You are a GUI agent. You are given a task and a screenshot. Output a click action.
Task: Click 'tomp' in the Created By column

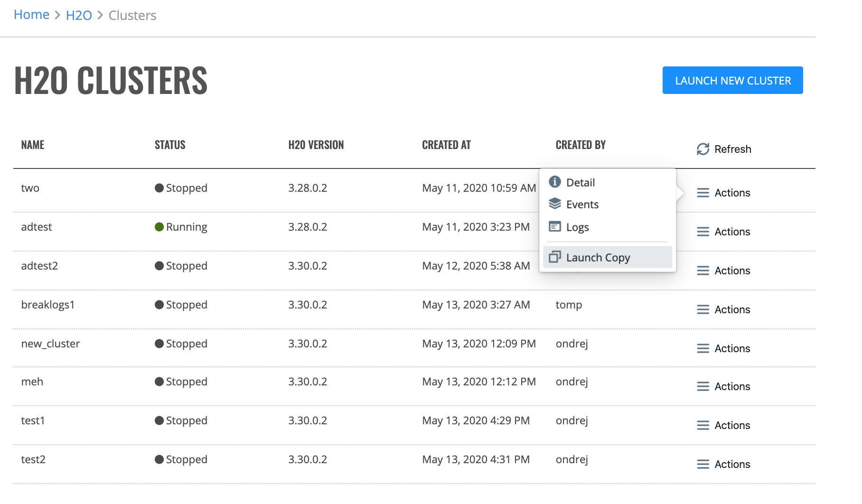click(x=569, y=305)
